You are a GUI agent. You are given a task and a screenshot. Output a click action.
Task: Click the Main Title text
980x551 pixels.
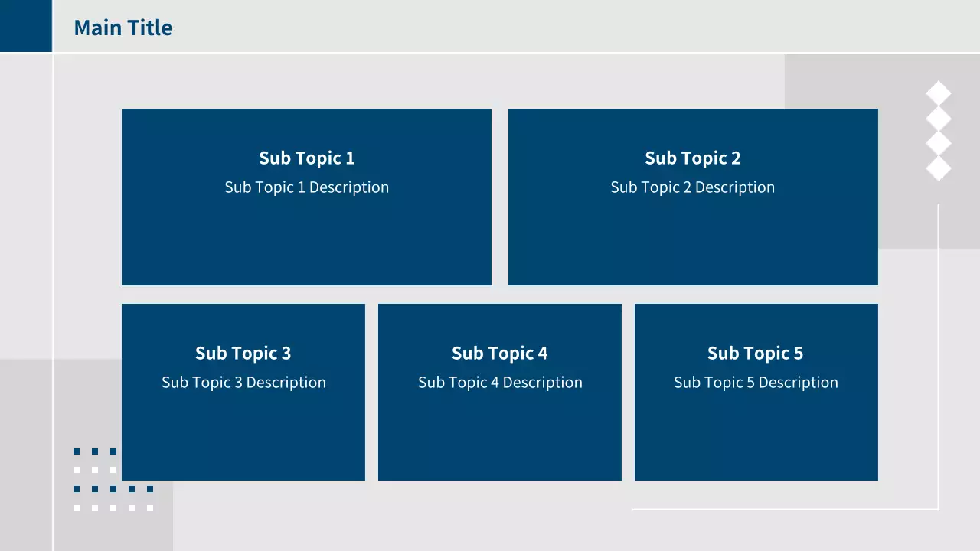(x=122, y=28)
